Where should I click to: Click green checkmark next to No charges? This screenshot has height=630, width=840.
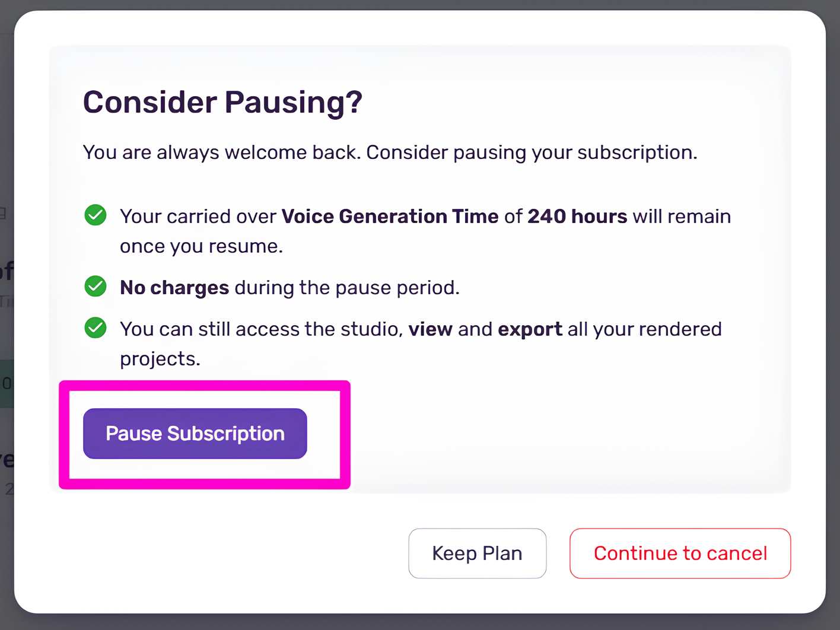pyautogui.click(x=96, y=287)
